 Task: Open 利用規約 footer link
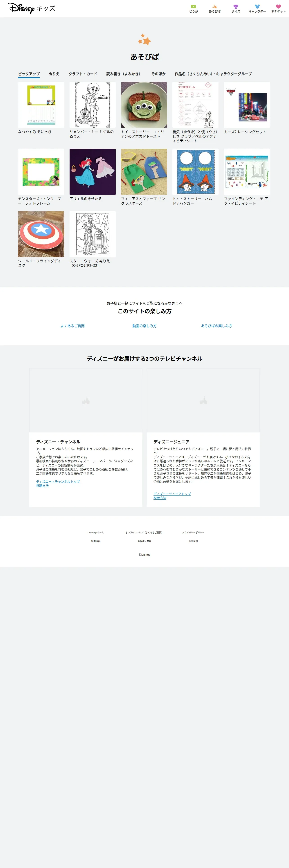(96, 541)
